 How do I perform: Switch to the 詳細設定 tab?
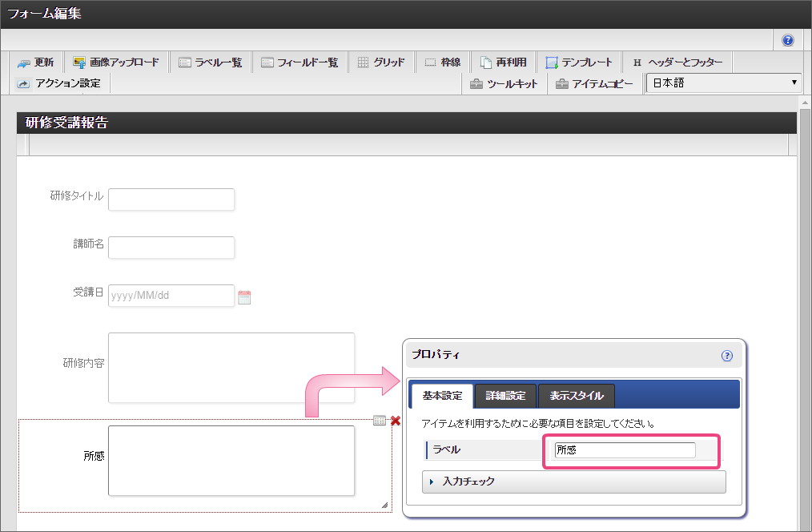tap(505, 396)
